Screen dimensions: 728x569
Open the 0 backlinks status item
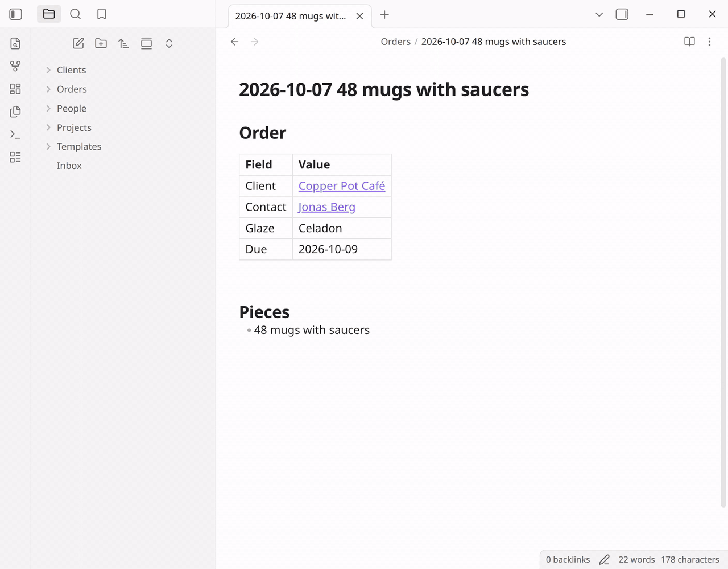[568, 560]
